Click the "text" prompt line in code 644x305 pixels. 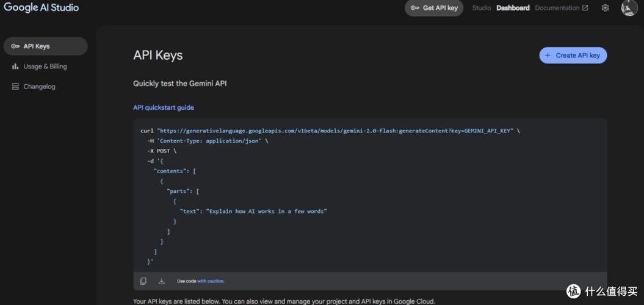point(253,211)
